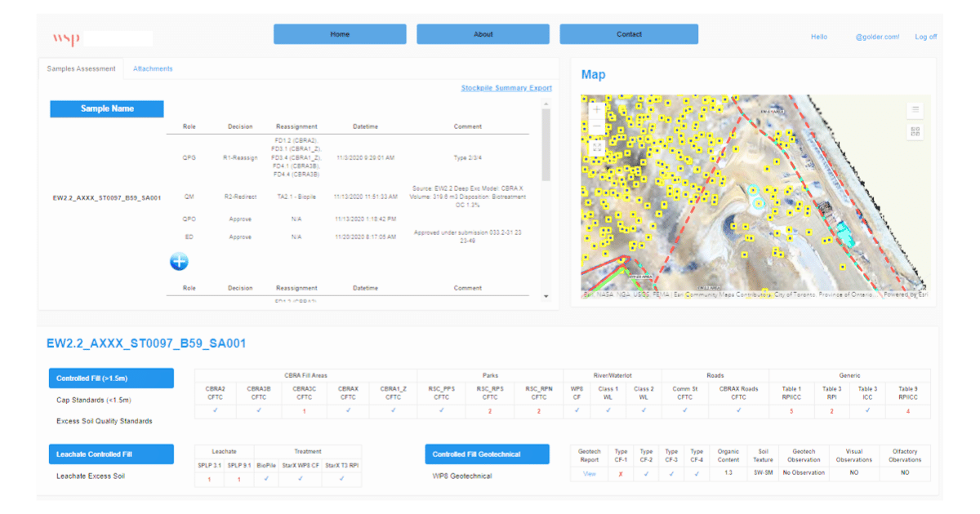Select the Leachate Excess Soil option

click(91, 476)
